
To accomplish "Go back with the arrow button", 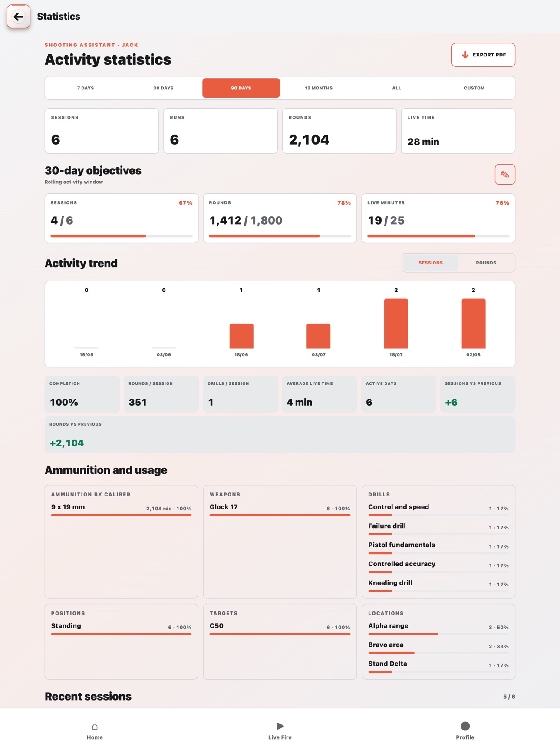I will [18, 17].
